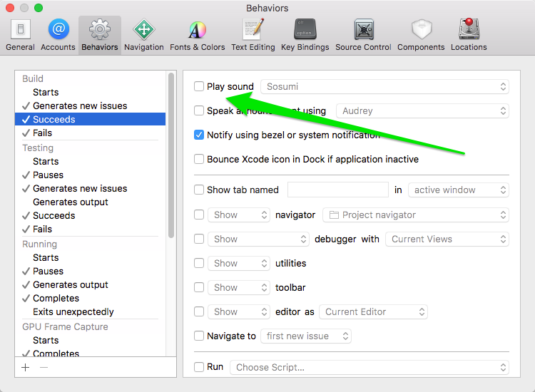Select Generates output under Running
The height and width of the screenshot is (392, 535).
pyautogui.click(x=91, y=284)
